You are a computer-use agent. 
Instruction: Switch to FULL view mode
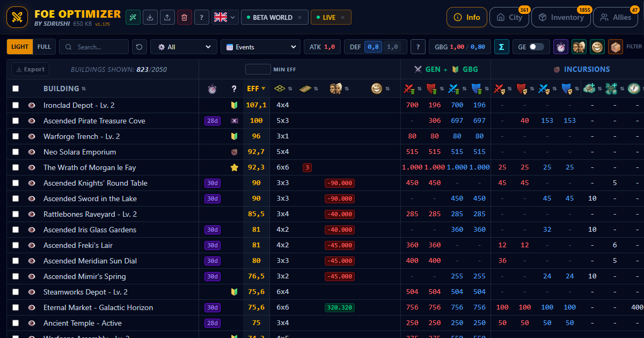(45, 47)
